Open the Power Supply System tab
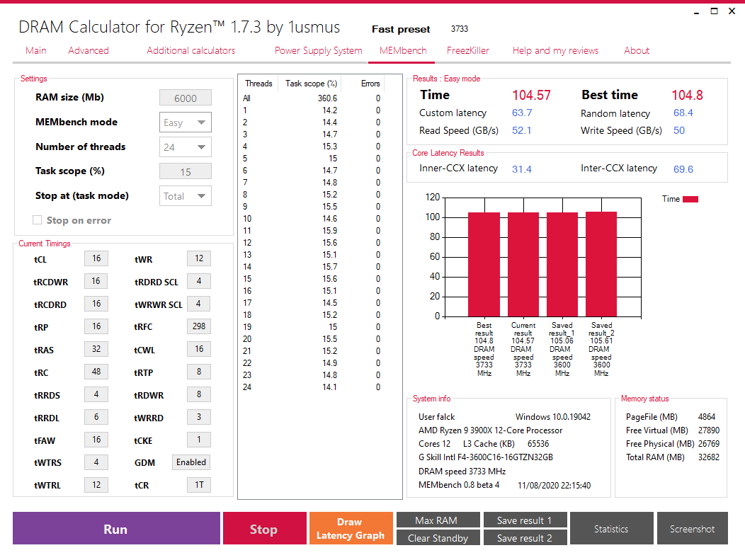Screen dimensions: 745x560 319,50
